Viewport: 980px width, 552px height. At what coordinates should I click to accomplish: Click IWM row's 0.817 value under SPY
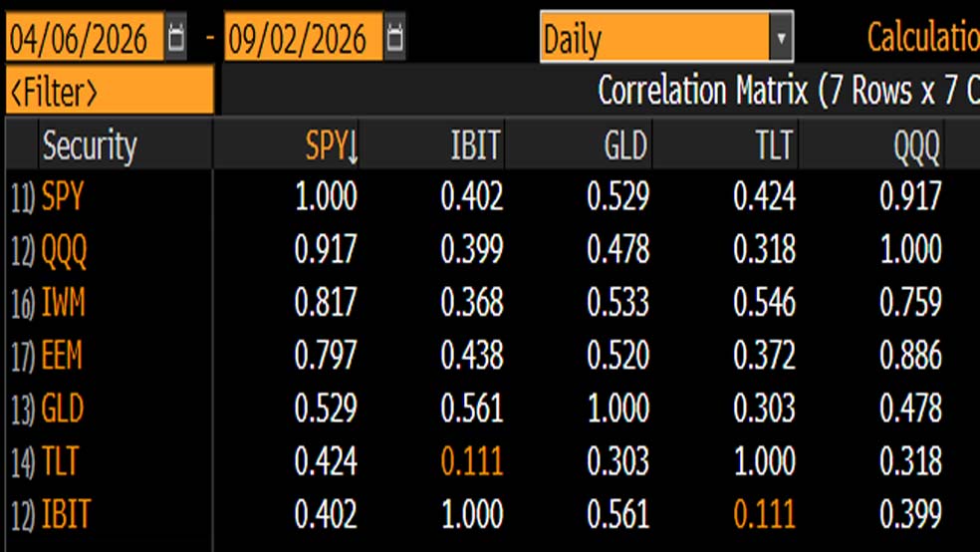[x=326, y=303]
